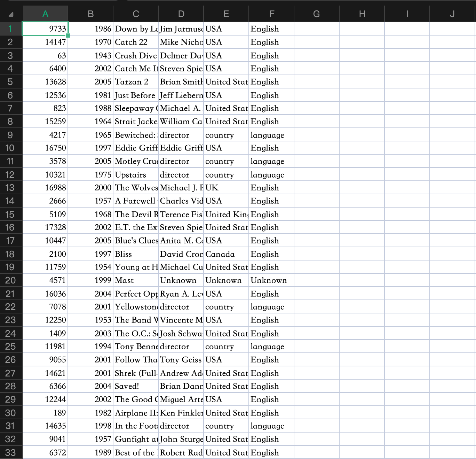The image size is (476, 459).
Task: Click 'Shrek (Full-' title cell
Action: (x=136, y=373)
